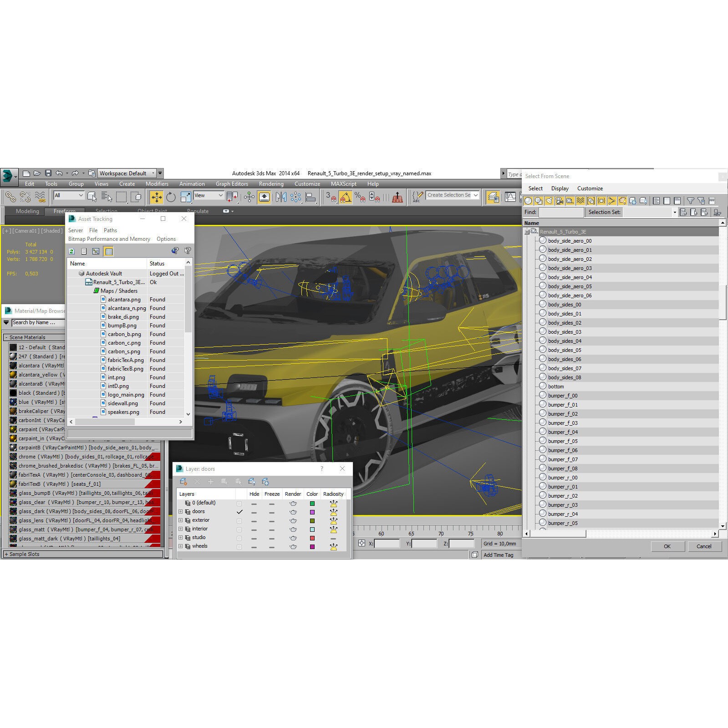The width and height of the screenshot is (728, 728).
Task: Activate the Select and Rotate tool
Action: [x=171, y=197]
